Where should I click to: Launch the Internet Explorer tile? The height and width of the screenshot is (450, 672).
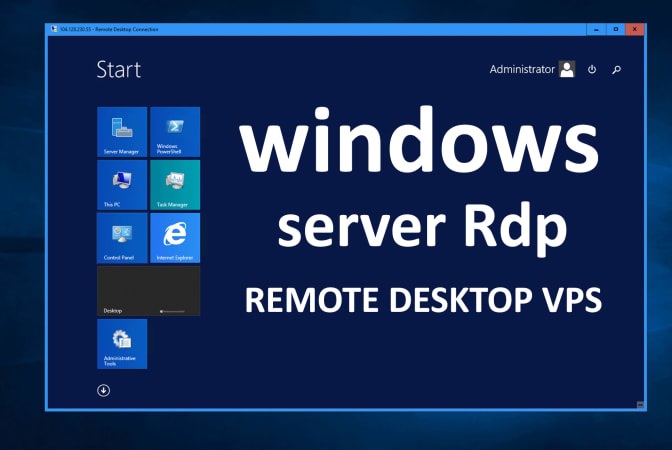click(x=175, y=238)
